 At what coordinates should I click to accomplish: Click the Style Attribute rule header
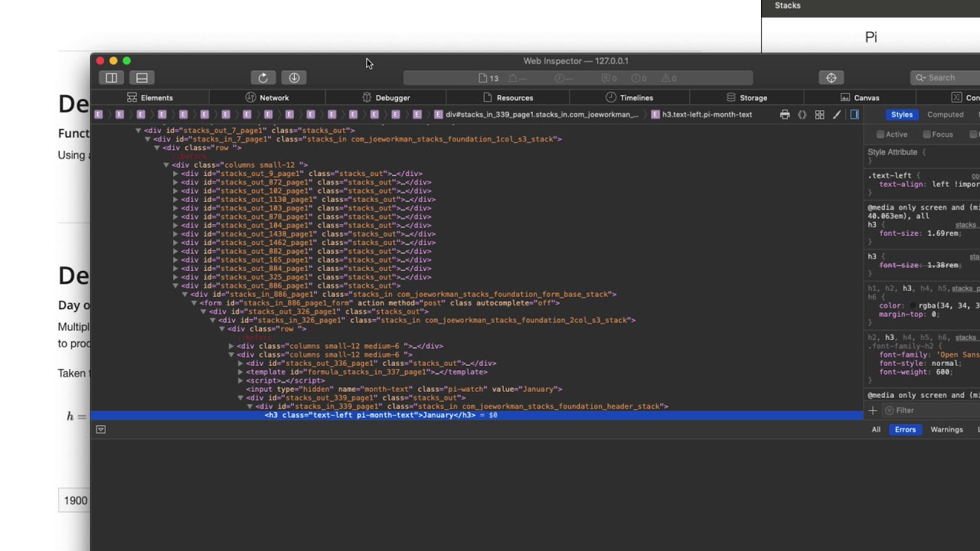[892, 152]
